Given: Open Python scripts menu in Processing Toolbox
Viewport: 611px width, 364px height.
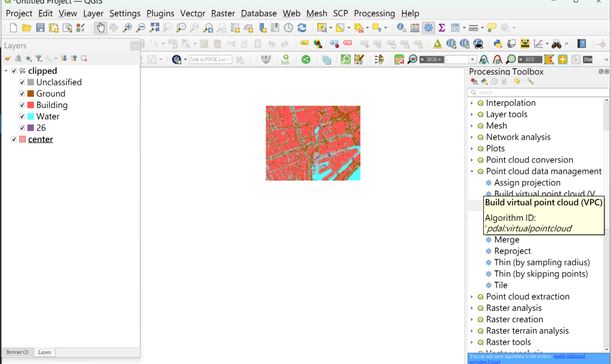Looking at the screenshot, I should [485, 81].
